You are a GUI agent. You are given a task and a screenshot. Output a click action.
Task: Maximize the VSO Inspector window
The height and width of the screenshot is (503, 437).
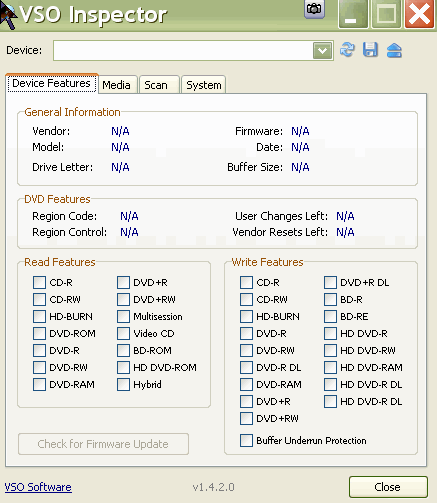pyautogui.click(x=386, y=14)
